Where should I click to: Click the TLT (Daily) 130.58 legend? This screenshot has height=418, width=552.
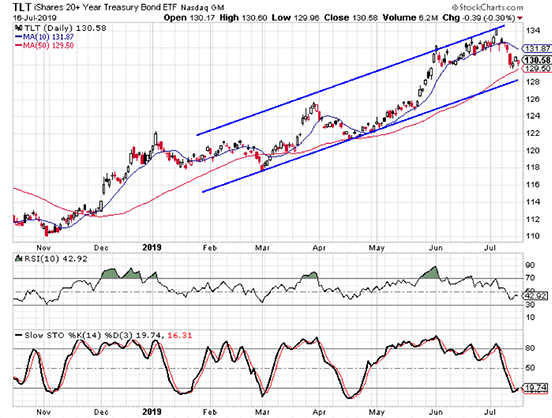[60, 28]
